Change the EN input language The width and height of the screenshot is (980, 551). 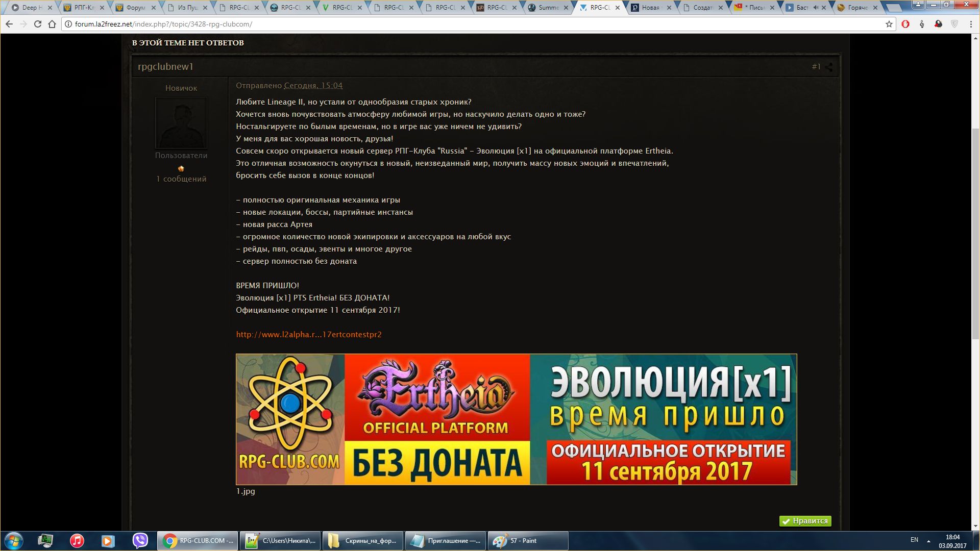(914, 540)
